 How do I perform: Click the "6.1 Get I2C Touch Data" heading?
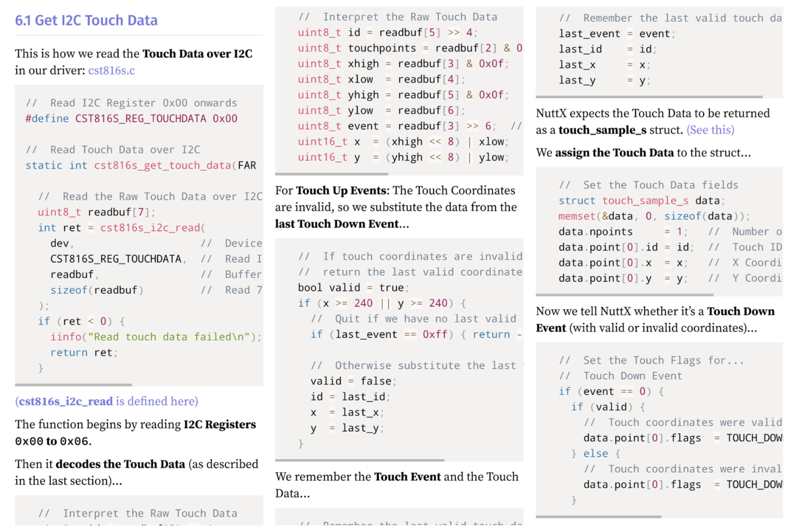[x=86, y=20]
